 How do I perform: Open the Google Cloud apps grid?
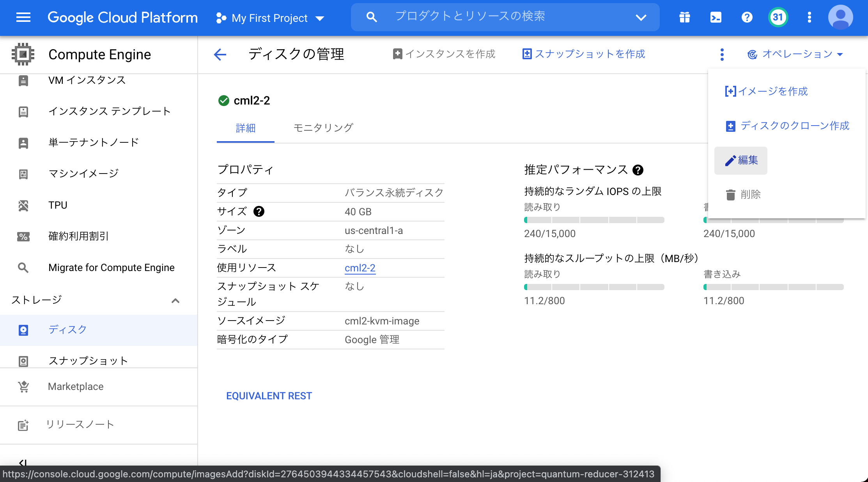coord(684,17)
